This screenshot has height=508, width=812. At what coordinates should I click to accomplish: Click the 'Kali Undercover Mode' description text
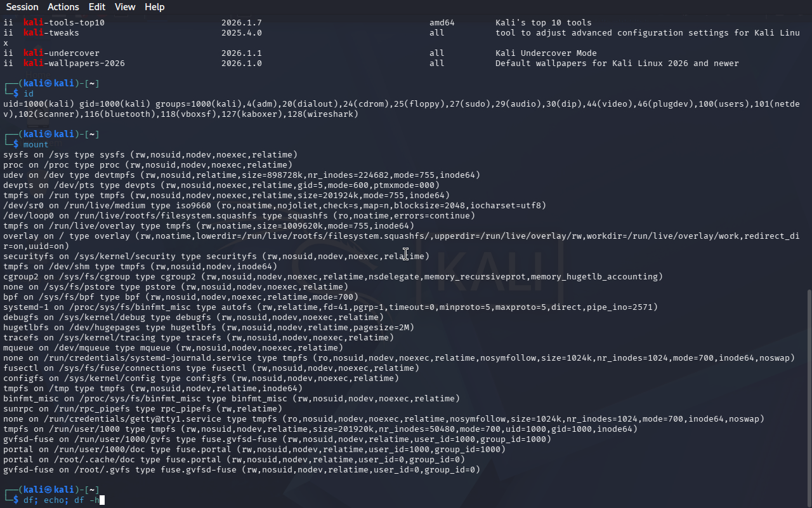coord(546,53)
